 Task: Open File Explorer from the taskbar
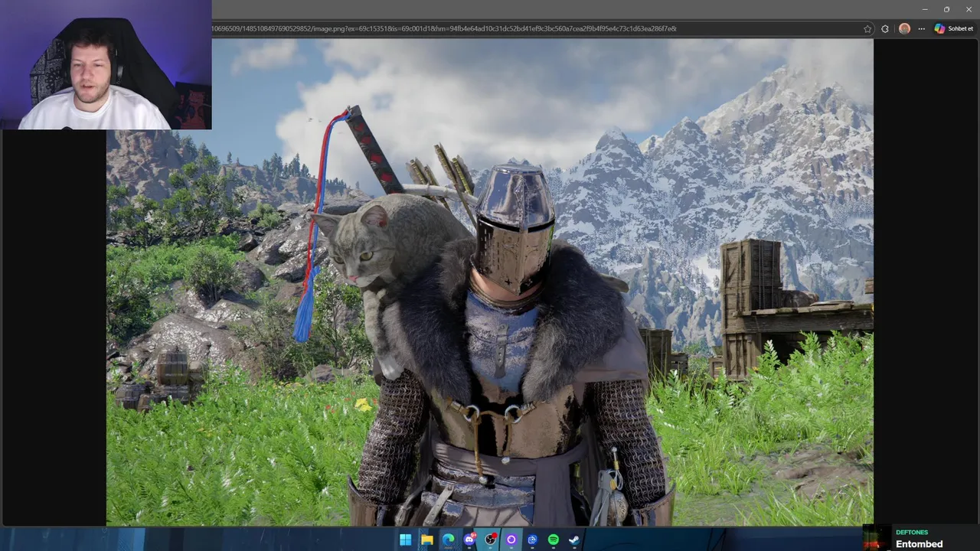(426, 540)
